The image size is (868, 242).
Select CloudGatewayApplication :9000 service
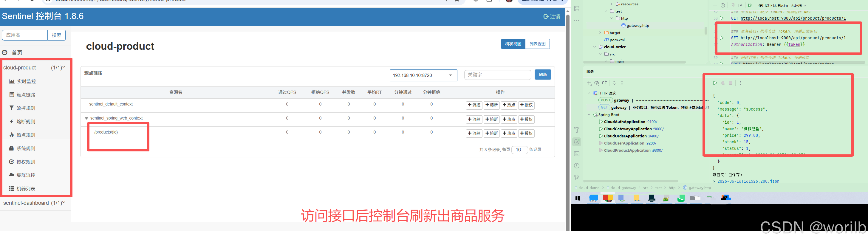[632, 129]
